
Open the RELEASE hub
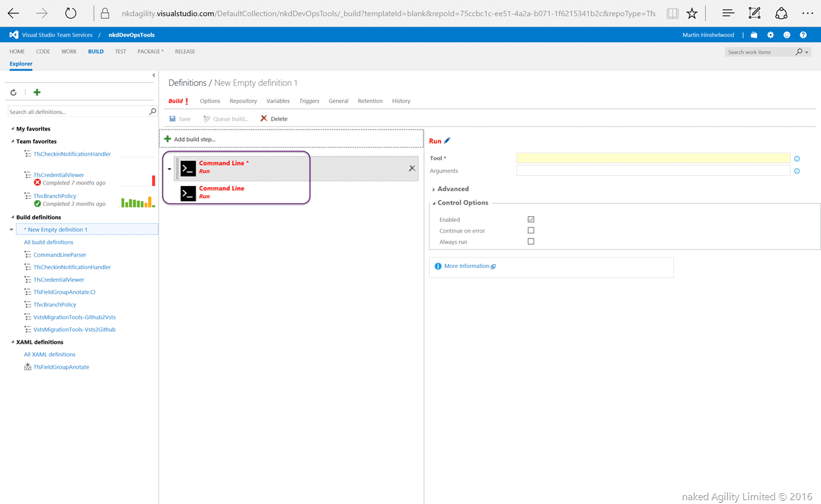(x=185, y=51)
